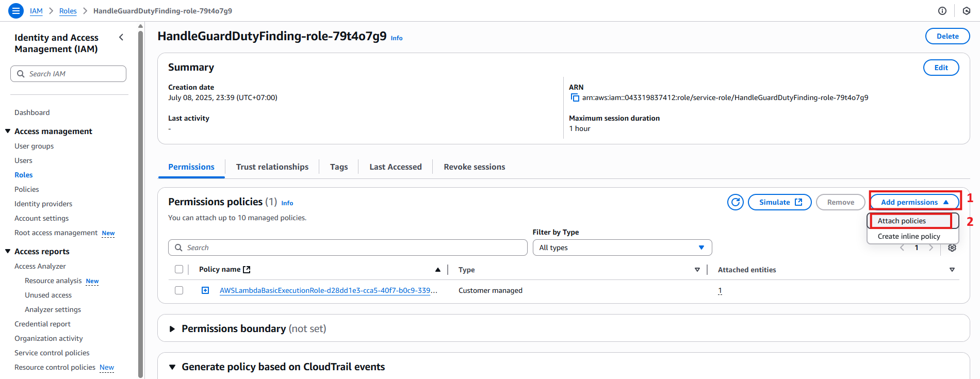The image size is (980, 379).
Task: Go to the next page of policies
Action: click(x=931, y=248)
